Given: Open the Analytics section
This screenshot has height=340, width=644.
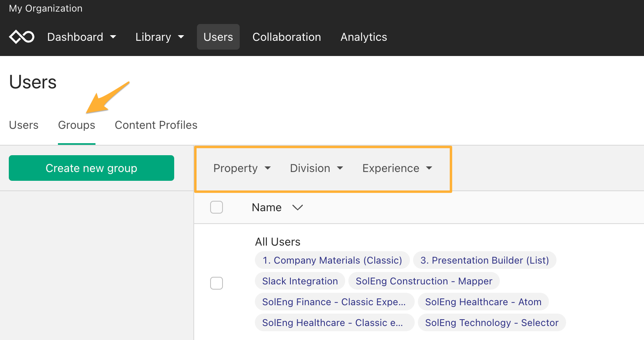Looking at the screenshot, I should (x=364, y=37).
